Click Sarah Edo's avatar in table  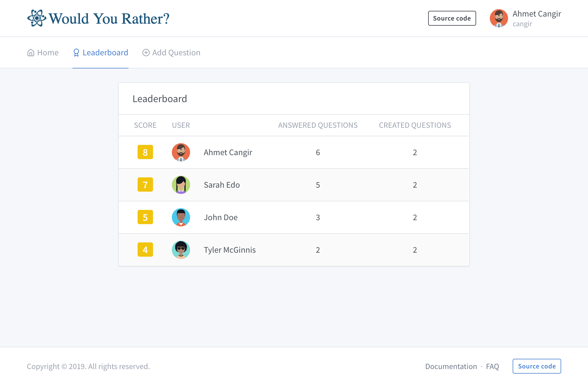181,185
